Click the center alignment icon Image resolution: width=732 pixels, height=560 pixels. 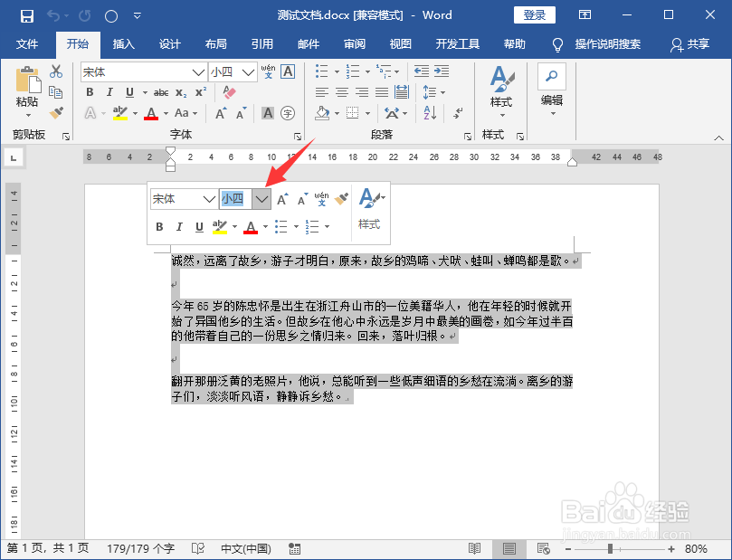click(x=341, y=91)
